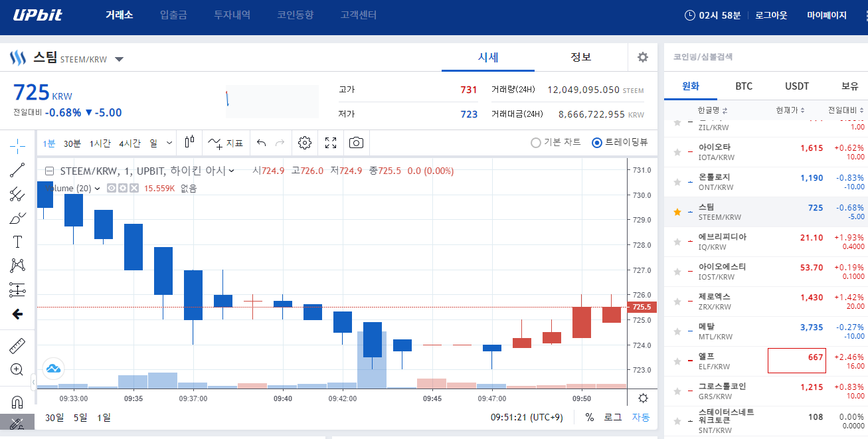Open the time axis settings gear
868x439 pixels.
coord(643,398)
